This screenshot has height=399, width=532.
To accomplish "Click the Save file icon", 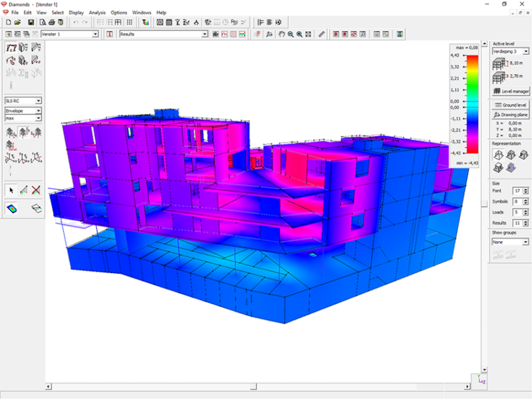I will (x=31, y=22).
